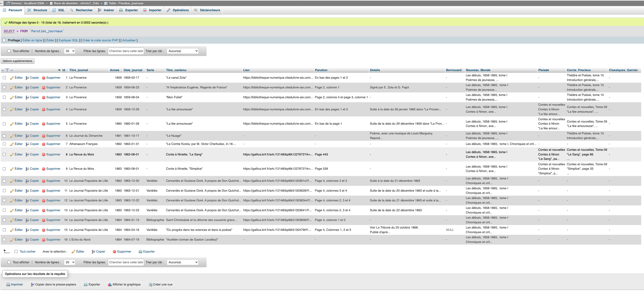The height and width of the screenshot is (292, 644).
Task: Click the bottom Filtrer les lignes search field
Action: click(126, 262)
